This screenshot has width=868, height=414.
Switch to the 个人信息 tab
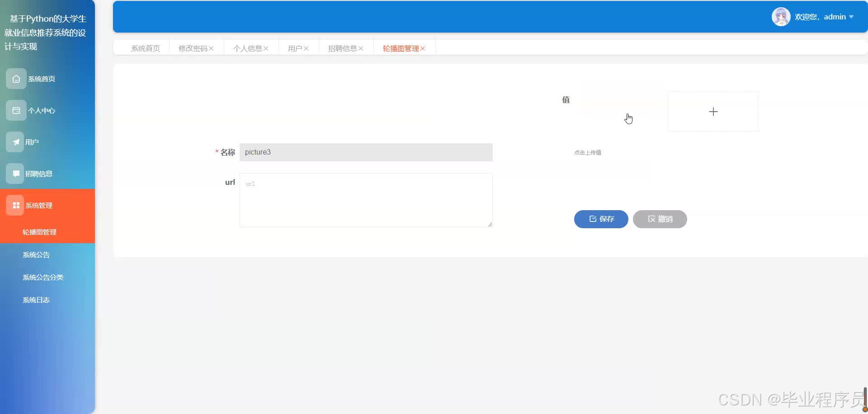[x=248, y=48]
